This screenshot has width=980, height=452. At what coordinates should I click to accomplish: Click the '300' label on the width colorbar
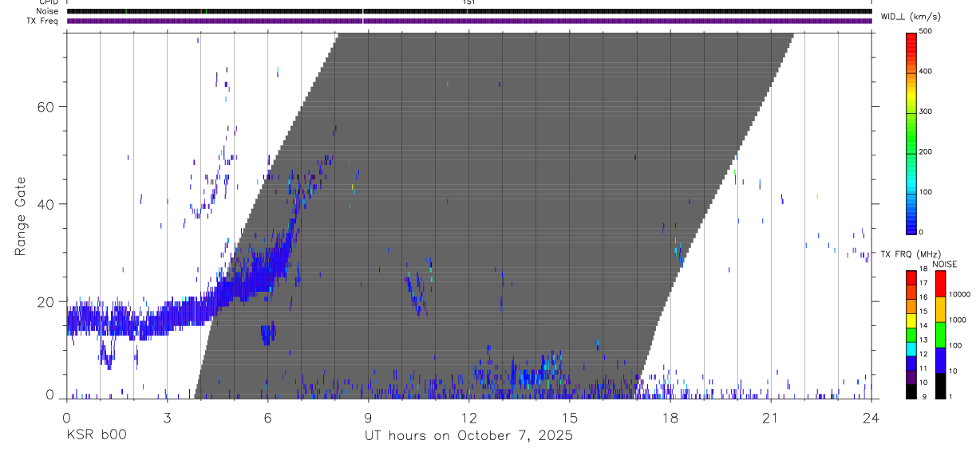[x=926, y=112]
